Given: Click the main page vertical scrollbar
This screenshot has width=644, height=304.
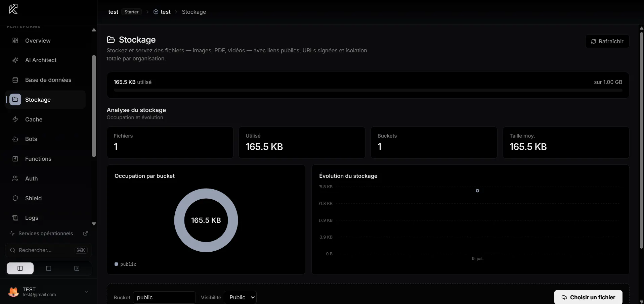Looking at the screenshot, I should pos(641,140).
